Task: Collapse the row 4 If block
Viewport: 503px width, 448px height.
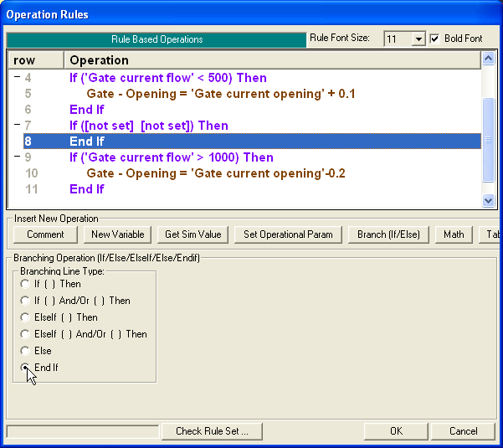Action: [x=17, y=78]
